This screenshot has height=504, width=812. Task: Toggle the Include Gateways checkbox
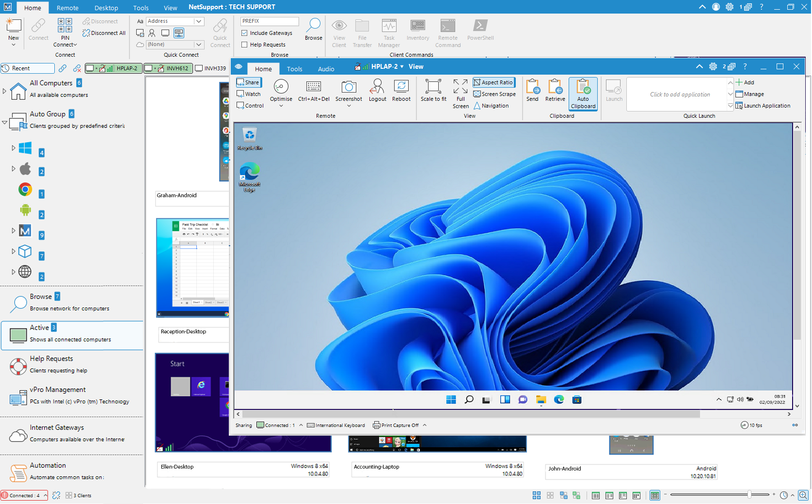245,33
